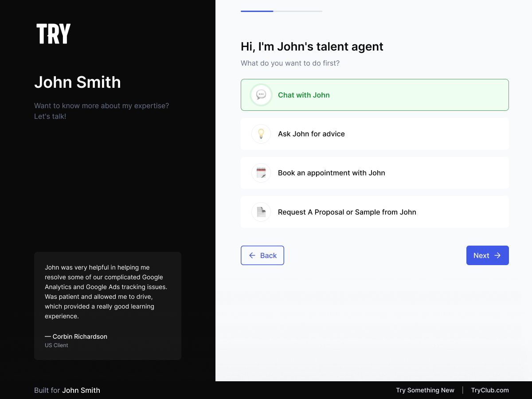Click the light bulb advice icon
Screen dimensions: 532x399
click(x=261, y=134)
